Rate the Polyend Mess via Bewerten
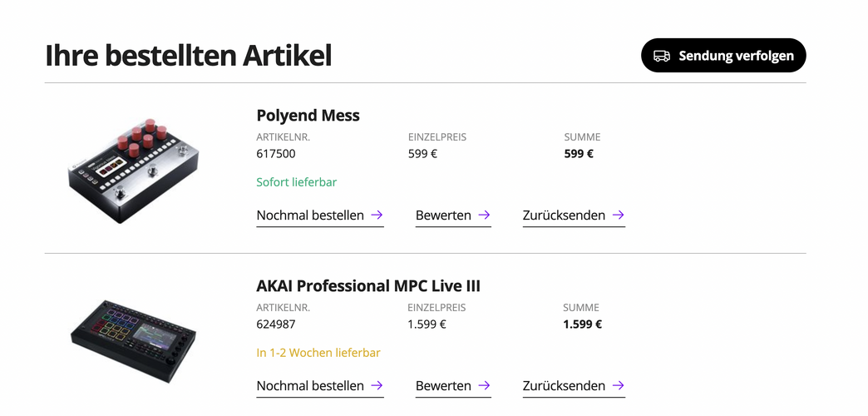 click(x=443, y=215)
